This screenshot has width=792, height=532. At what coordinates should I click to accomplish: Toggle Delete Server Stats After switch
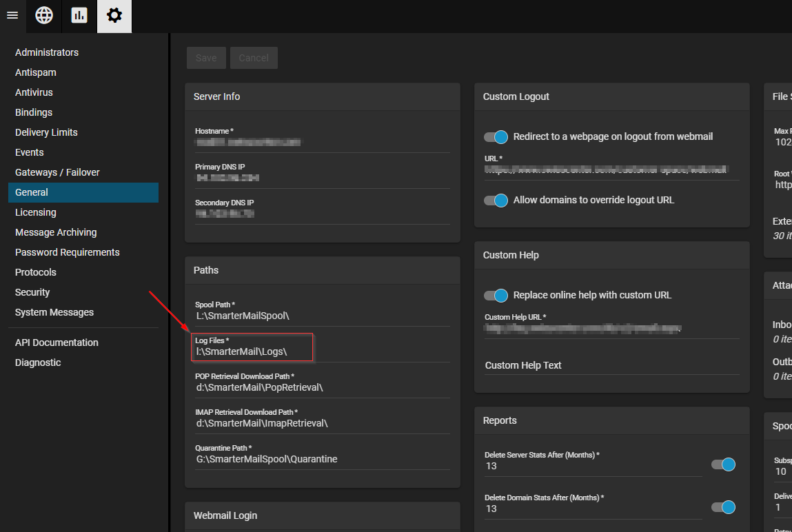pyautogui.click(x=723, y=465)
